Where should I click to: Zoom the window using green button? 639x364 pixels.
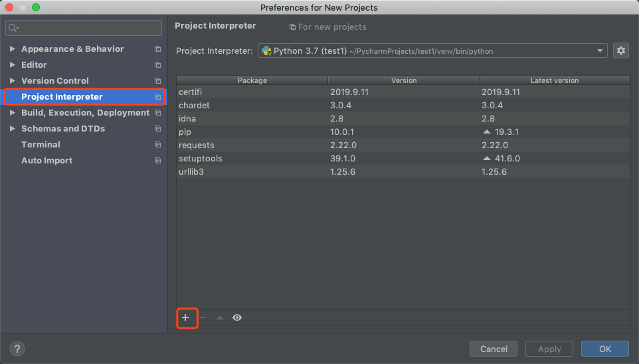click(36, 7)
